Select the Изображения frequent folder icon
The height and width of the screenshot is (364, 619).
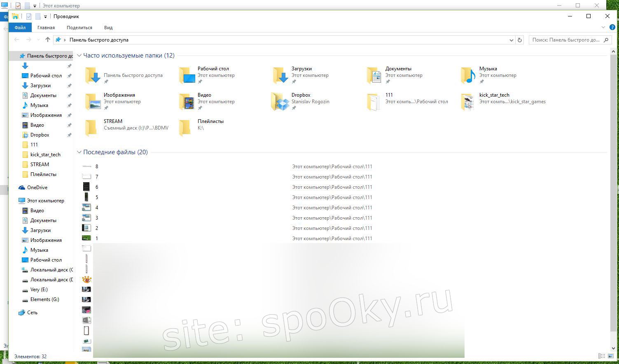click(x=93, y=102)
